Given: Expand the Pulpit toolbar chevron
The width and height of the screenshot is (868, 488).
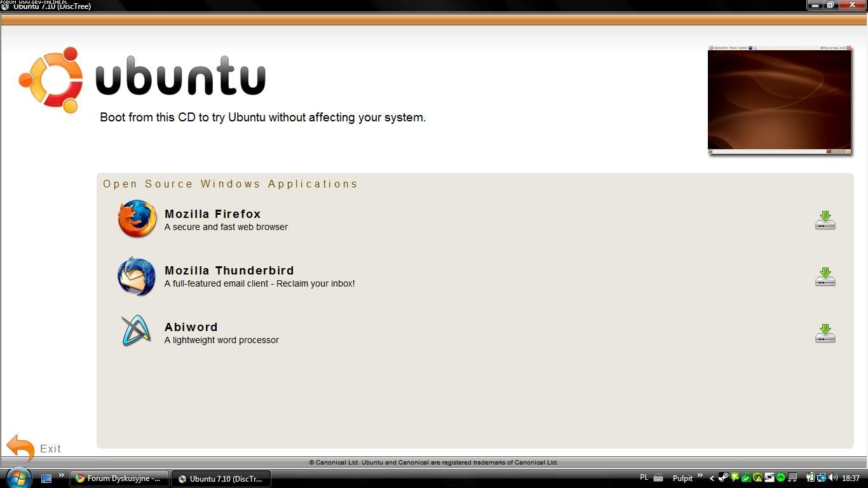Looking at the screenshot, I should point(700,475).
